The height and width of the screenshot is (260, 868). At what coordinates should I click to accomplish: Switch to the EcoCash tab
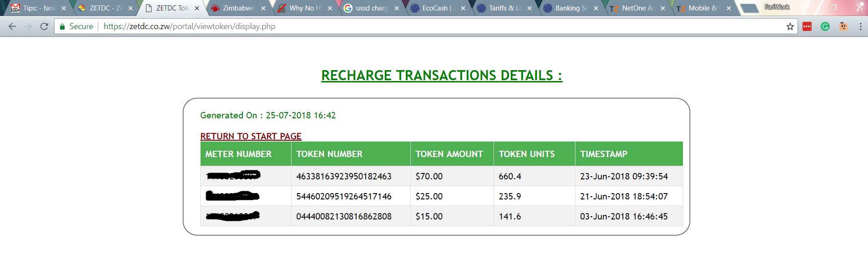(437, 8)
